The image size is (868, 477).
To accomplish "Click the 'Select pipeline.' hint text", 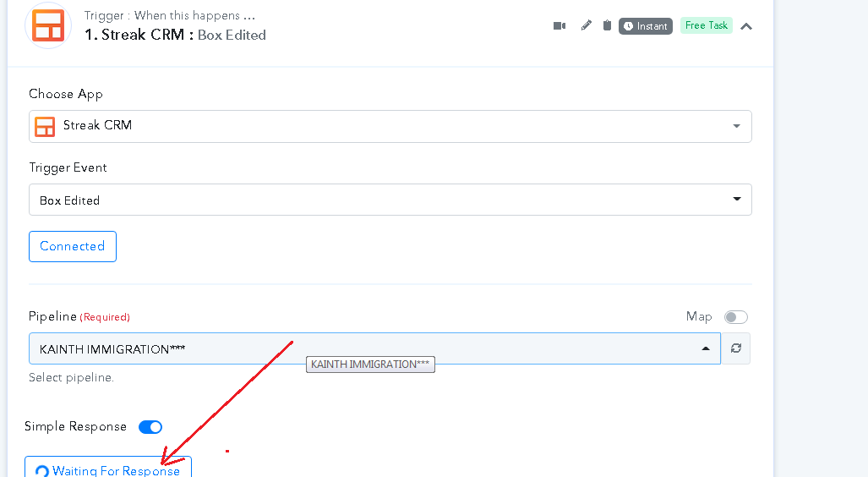I will [x=71, y=378].
